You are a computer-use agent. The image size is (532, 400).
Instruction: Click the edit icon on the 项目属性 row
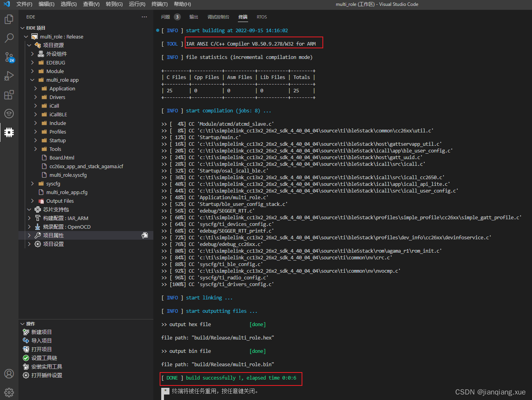tap(145, 235)
